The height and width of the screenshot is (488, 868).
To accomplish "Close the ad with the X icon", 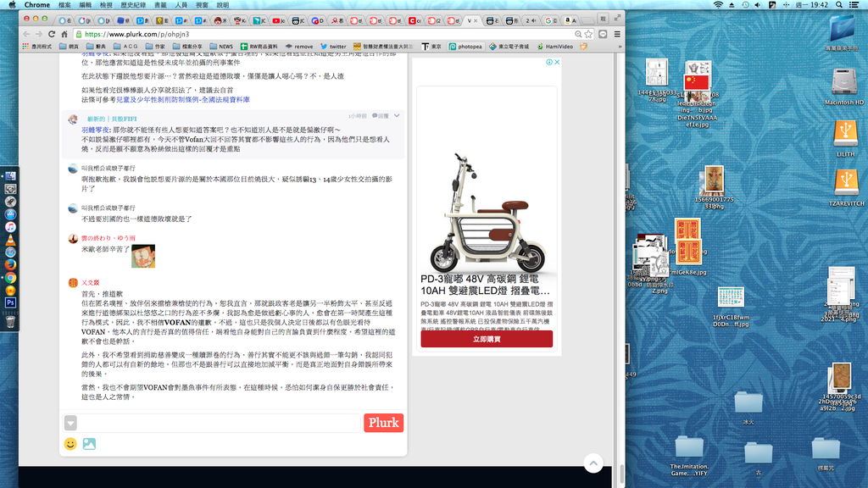I will coord(557,62).
